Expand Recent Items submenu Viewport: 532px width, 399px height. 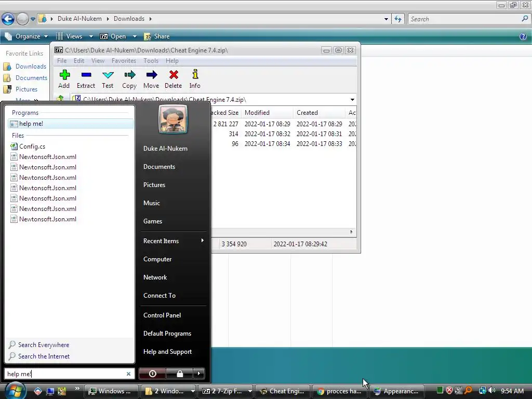coord(173,241)
